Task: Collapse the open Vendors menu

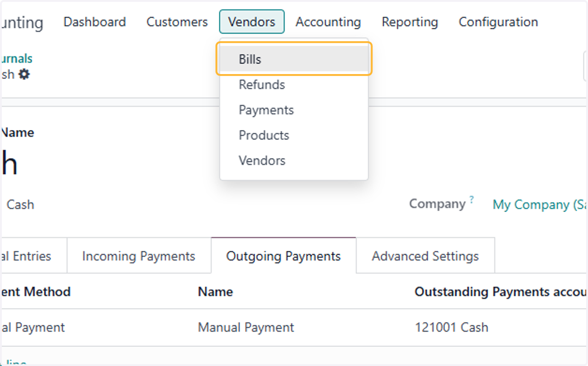Action: point(252,22)
